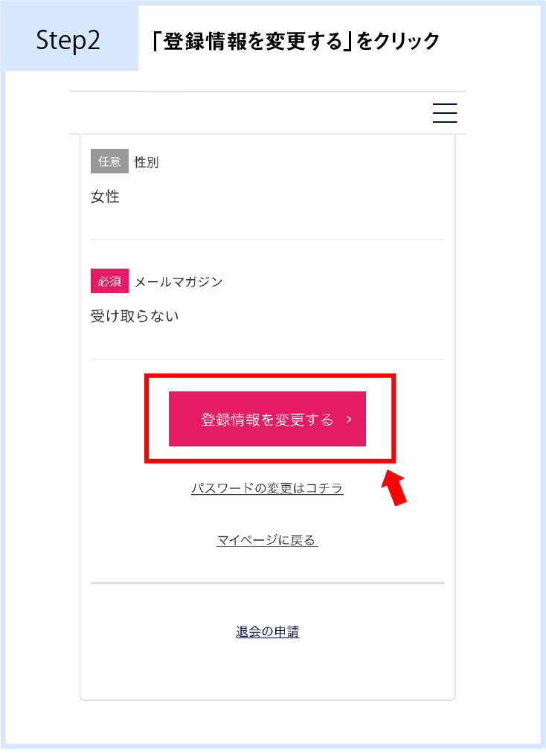Open the 退会の申請 link
The height and width of the screenshot is (756, 546).
point(268,632)
